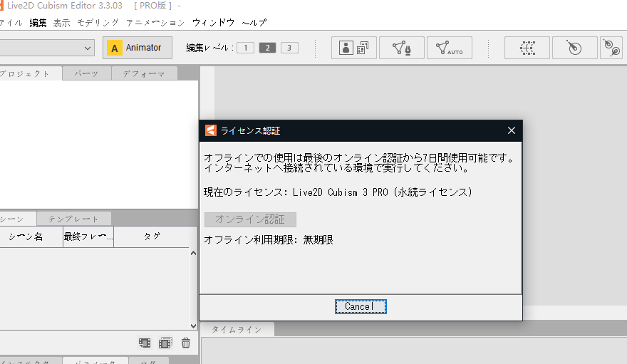
Task: Click the タグ column header
Action: coord(152,236)
